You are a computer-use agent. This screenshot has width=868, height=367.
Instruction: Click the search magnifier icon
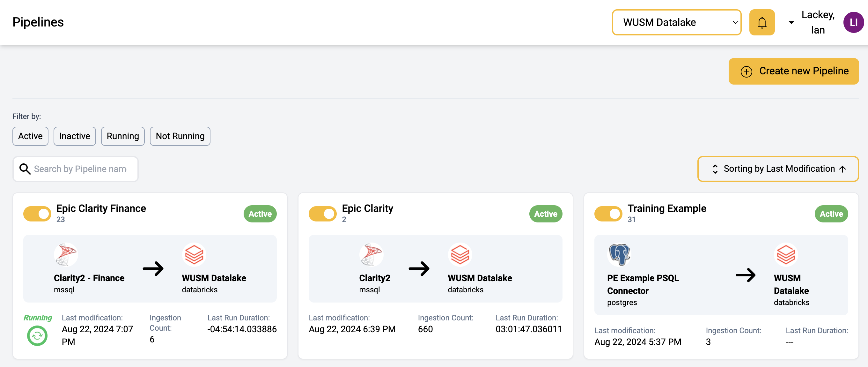(25, 169)
